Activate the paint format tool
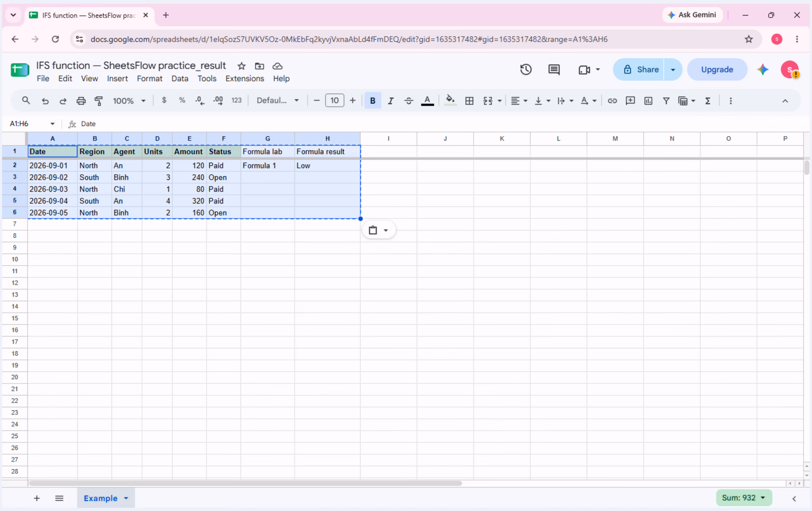The height and width of the screenshot is (511, 812). pos(99,101)
